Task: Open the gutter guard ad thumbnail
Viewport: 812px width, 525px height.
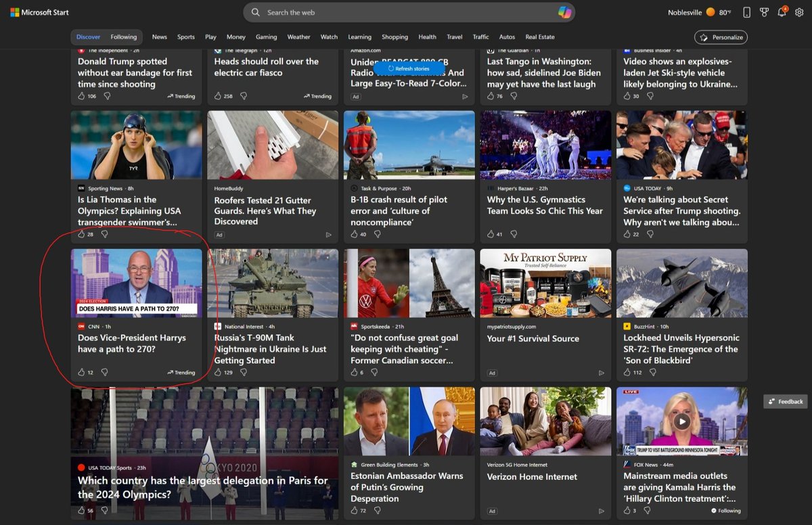Action: 273,145
